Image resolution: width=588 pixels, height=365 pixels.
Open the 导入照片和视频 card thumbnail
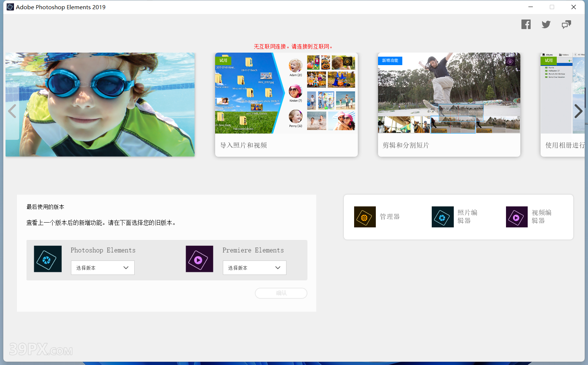[286, 93]
